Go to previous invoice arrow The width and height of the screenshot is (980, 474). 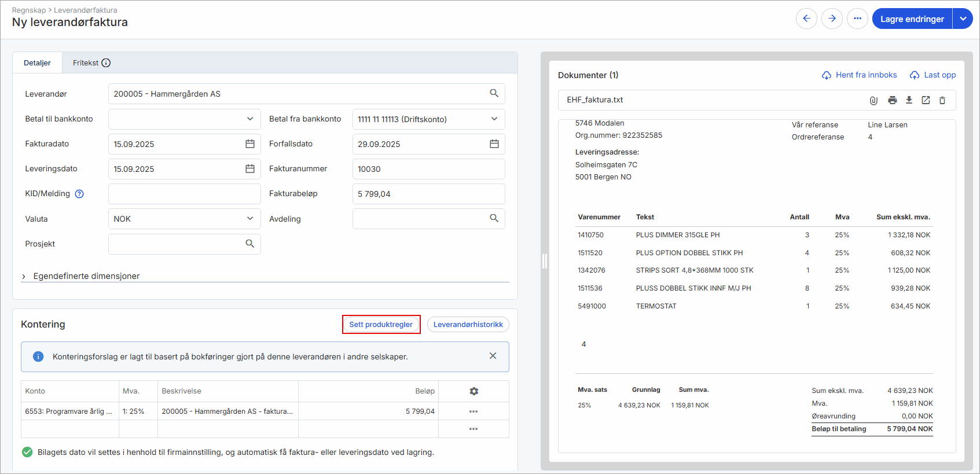(x=806, y=19)
